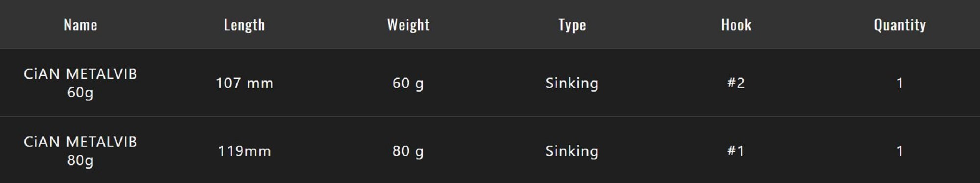
Task: Click Sinking type in the 60g row
Action: [572, 83]
